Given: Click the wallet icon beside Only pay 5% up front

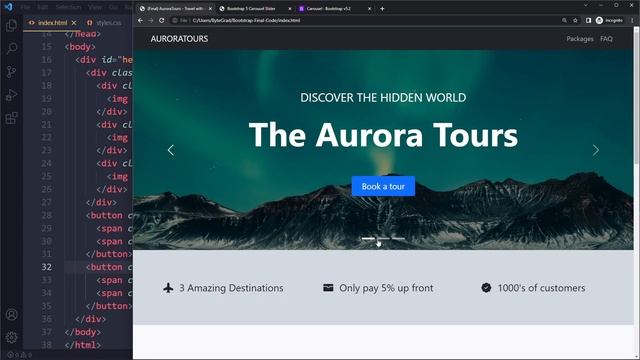Looking at the screenshot, I should point(328,288).
